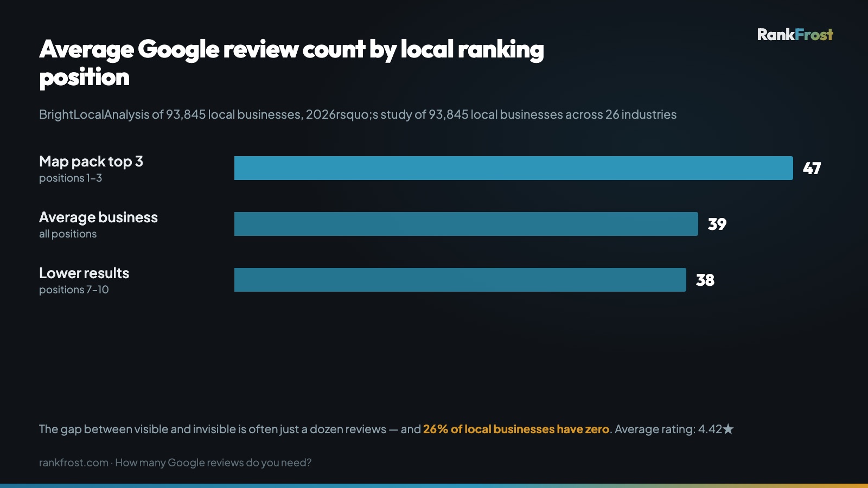Click the bar with value 38
The image size is (868, 488).
click(x=460, y=280)
